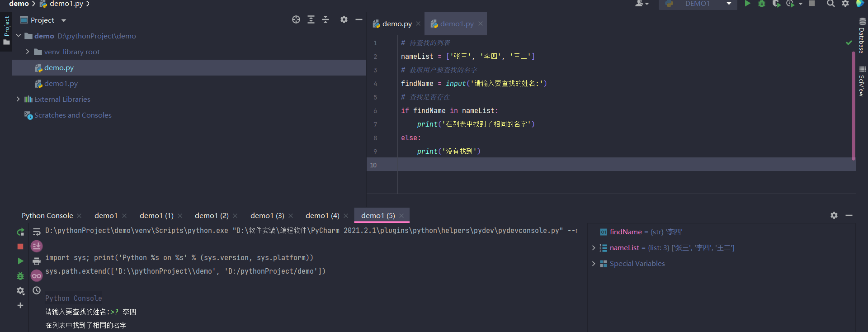Screen dimensions: 868x332
Task: Close the demo.py editor tab
Action: coord(418,24)
